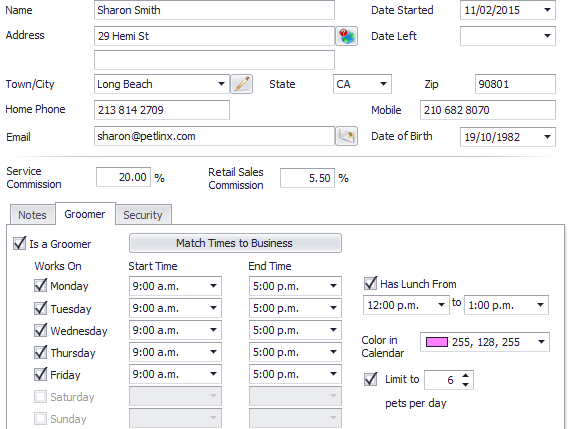The image size is (571, 429).
Task: Click Match Times to Business button
Action: click(x=235, y=243)
